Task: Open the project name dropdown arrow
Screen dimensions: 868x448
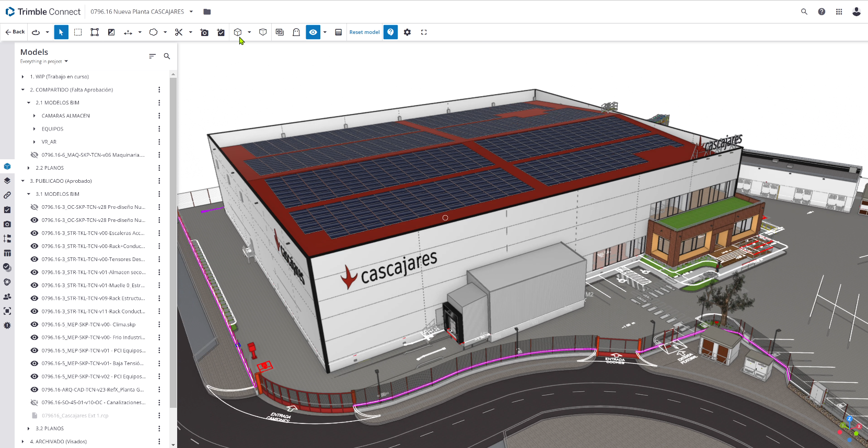Action: click(191, 11)
